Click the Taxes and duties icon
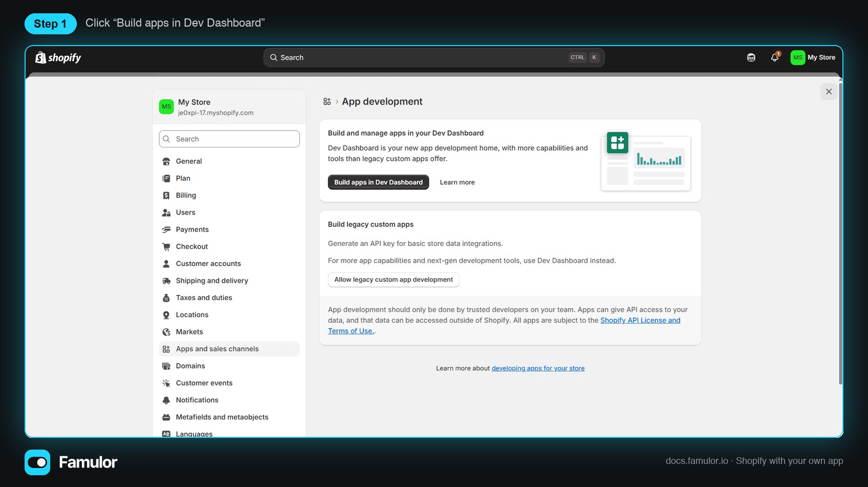Viewport: 868px width, 487px height. (x=166, y=298)
